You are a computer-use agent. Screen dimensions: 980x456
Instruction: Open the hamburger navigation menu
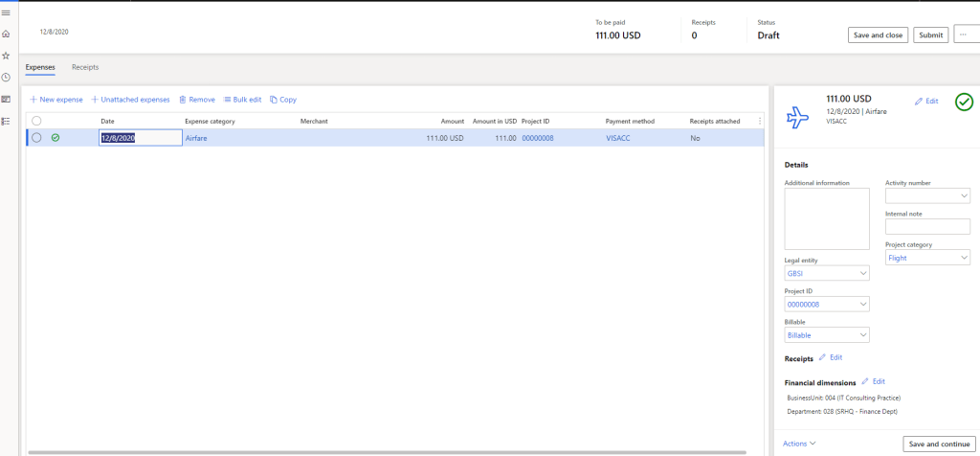tap(6, 12)
